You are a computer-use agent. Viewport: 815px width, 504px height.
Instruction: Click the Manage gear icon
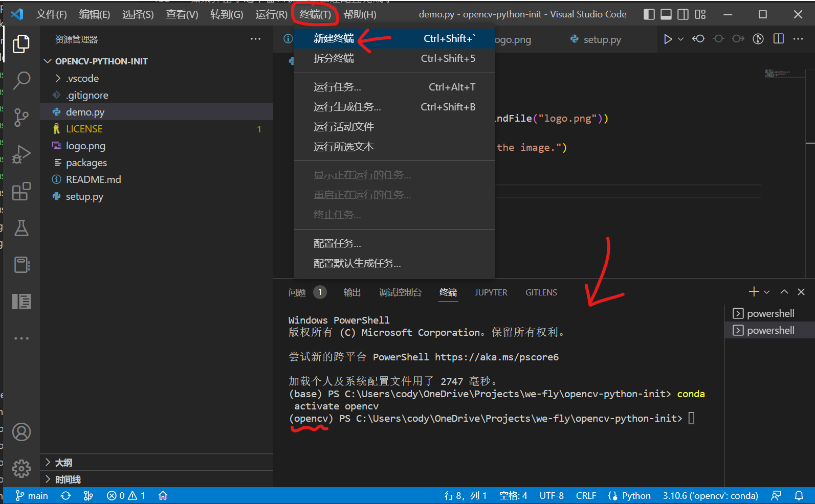21,468
